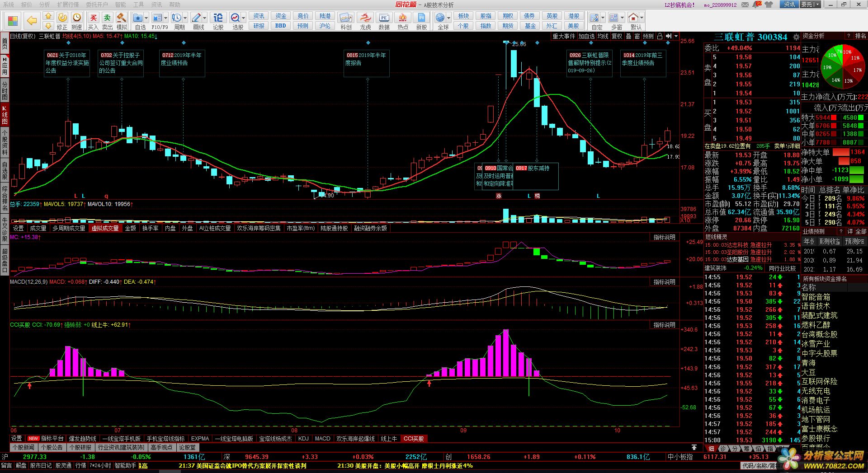This screenshot has height=473, width=868.
Task: Open the 全球 global markets icon
Action: [x=440, y=18]
